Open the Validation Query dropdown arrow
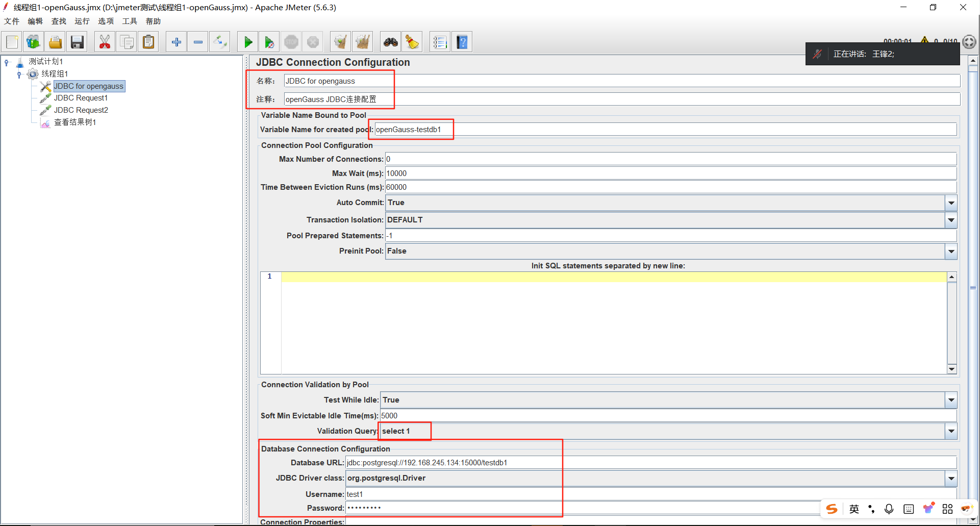The height and width of the screenshot is (526, 980). 951,431
